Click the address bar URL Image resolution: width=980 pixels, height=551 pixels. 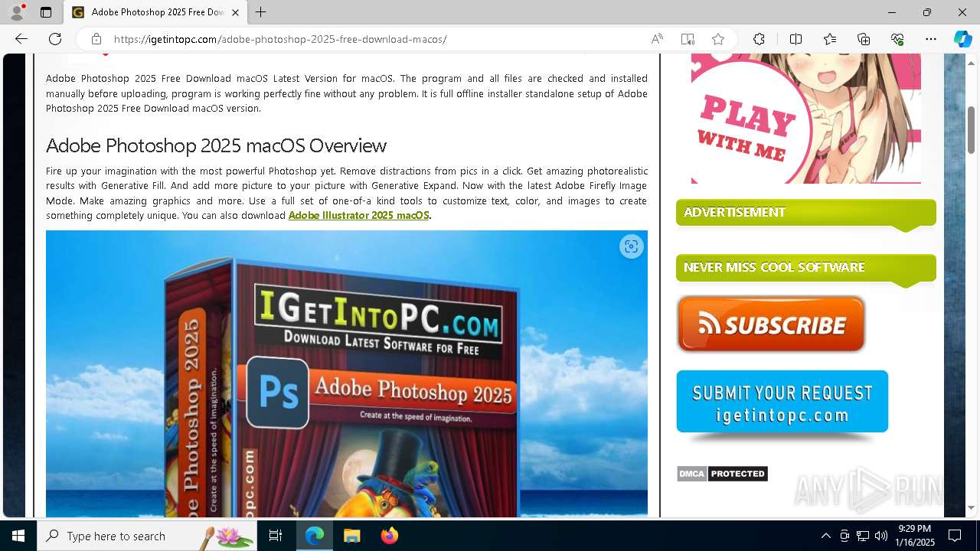[280, 39]
